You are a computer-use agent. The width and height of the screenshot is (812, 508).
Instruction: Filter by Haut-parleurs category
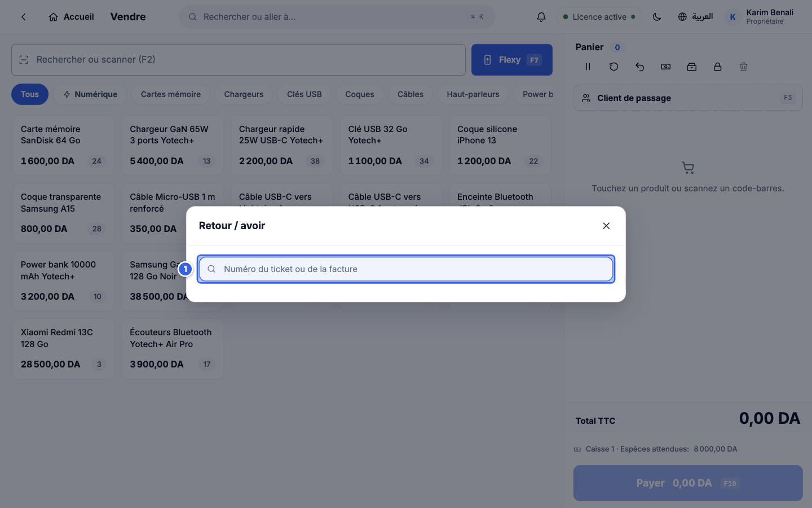(x=473, y=94)
